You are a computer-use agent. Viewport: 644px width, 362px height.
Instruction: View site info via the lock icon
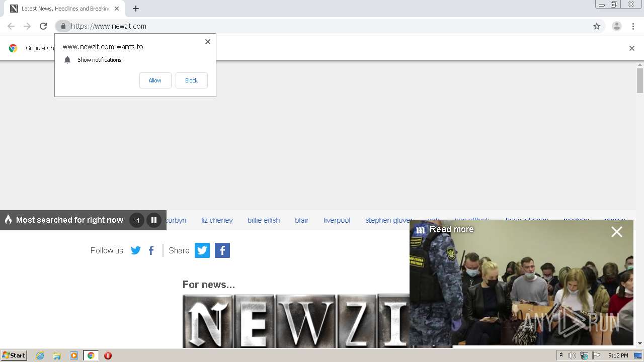pos(63,26)
